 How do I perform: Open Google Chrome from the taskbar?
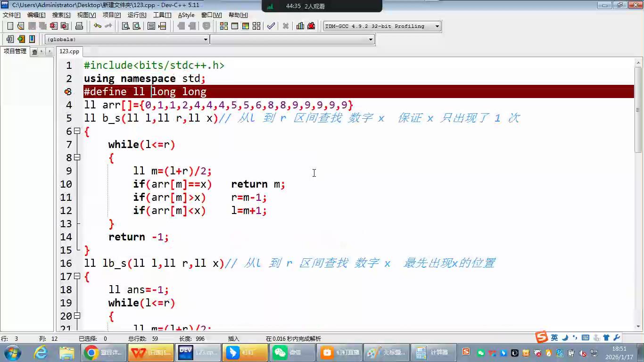[102, 352]
